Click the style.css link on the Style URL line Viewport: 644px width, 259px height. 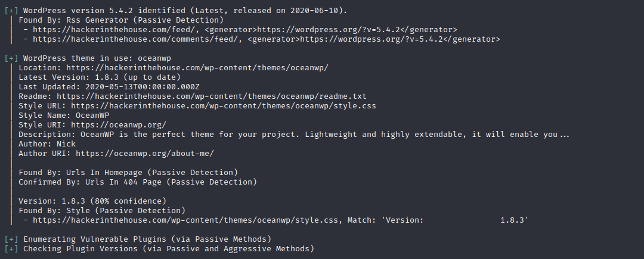223,106
